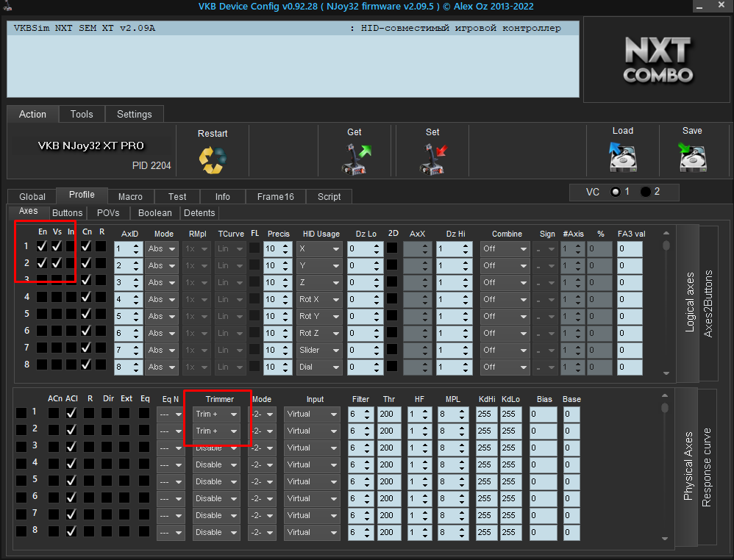Switch to the Macro tab
The height and width of the screenshot is (560, 734).
pyautogui.click(x=130, y=196)
